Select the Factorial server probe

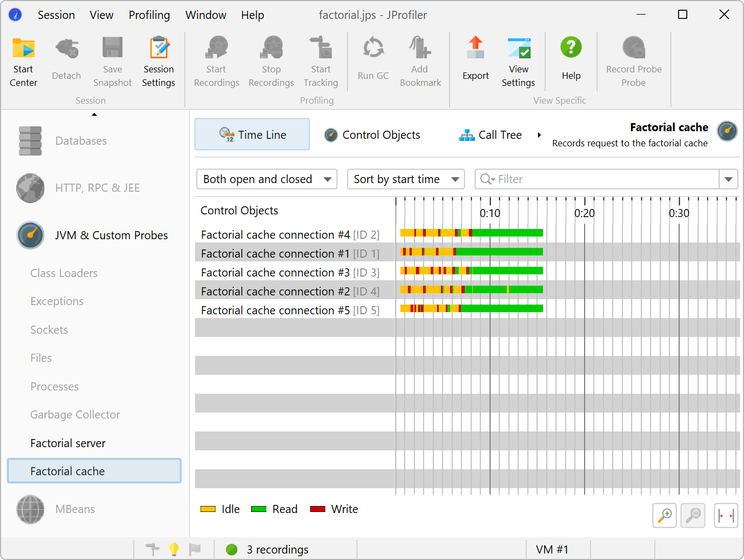click(x=68, y=443)
